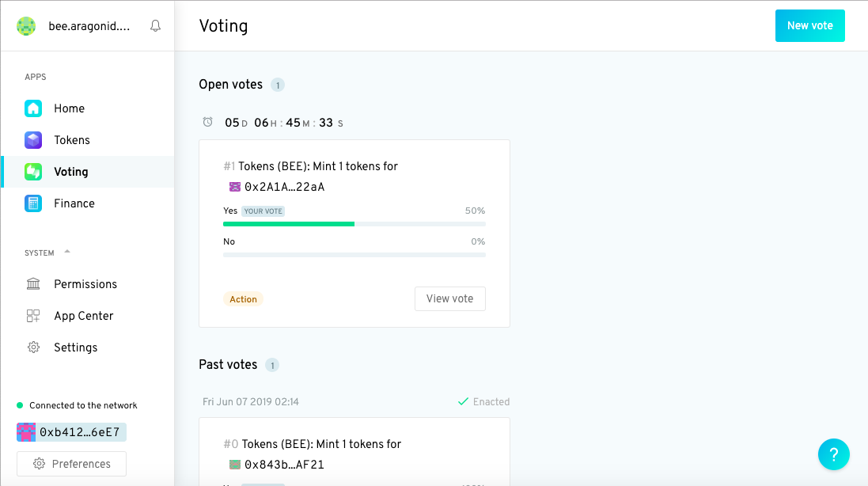Click the Permissions bank icon

tap(33, 284)
